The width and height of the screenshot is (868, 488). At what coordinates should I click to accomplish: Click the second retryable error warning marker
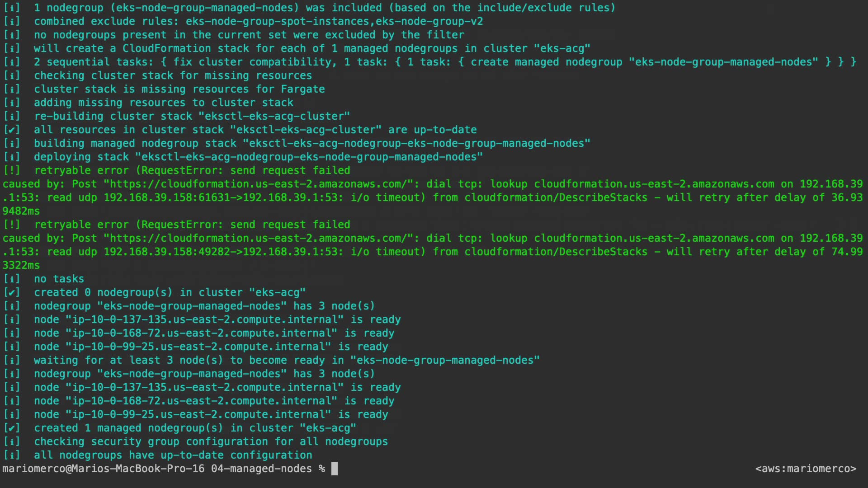pos(12,225)
